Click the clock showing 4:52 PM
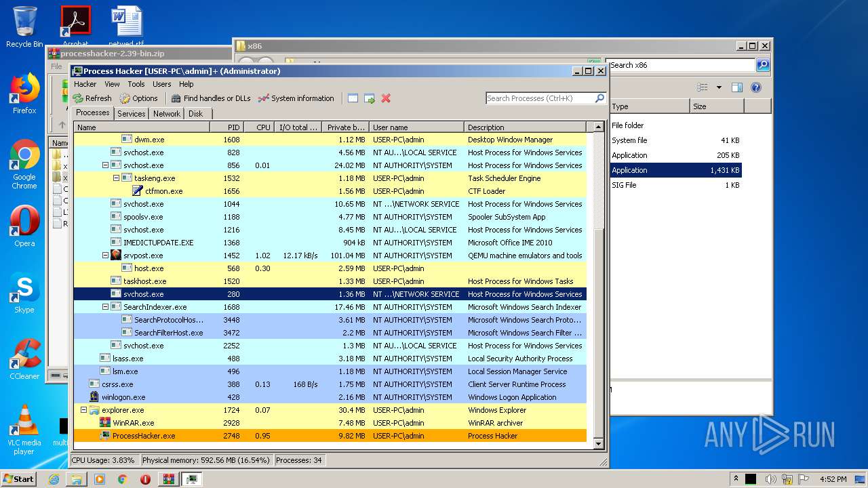This screenshot has width=868, height=488. (x=833, y=479)
